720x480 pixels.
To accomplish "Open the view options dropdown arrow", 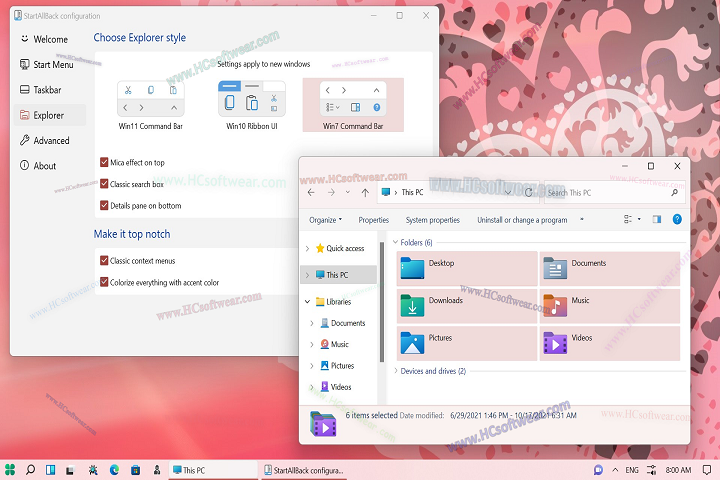I will point(639,219).
